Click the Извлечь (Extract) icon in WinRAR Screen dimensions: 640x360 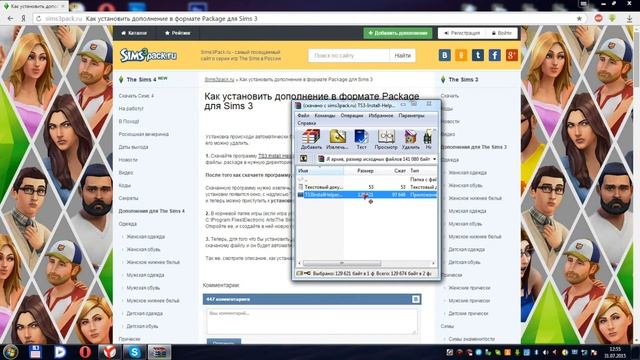click(x=337, y=139)
